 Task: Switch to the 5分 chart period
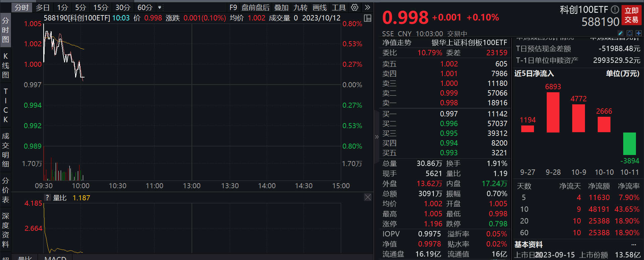click(80, 7)
